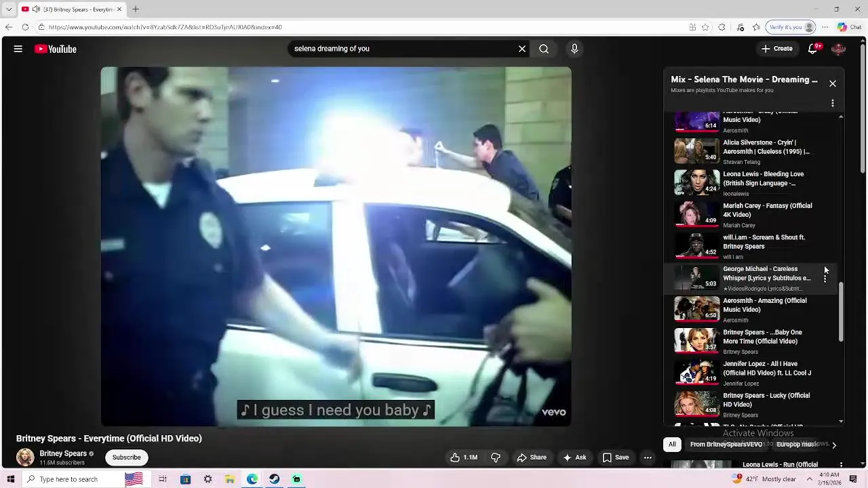The height and width of the screenshot is (488, 868).
Task: Reload the page in the browser
Action: (x=25, y=27)
